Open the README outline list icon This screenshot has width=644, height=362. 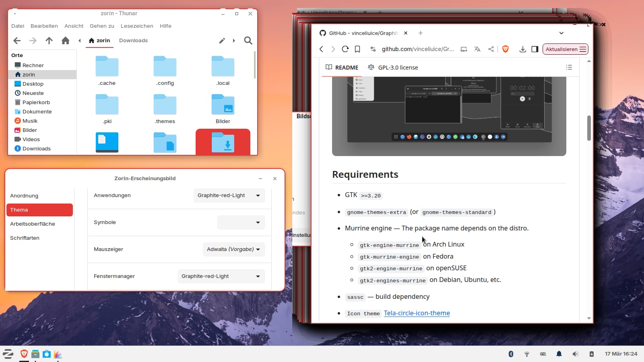point(569,67)
